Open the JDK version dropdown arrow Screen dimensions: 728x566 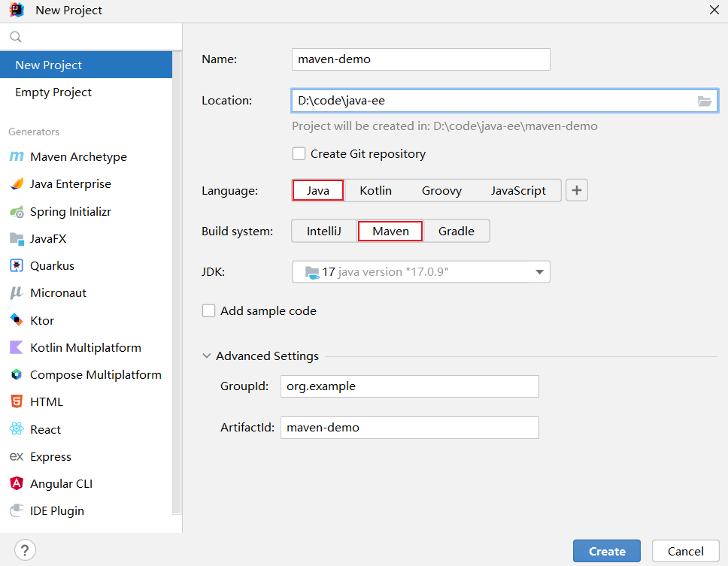[x=539, y=272]
